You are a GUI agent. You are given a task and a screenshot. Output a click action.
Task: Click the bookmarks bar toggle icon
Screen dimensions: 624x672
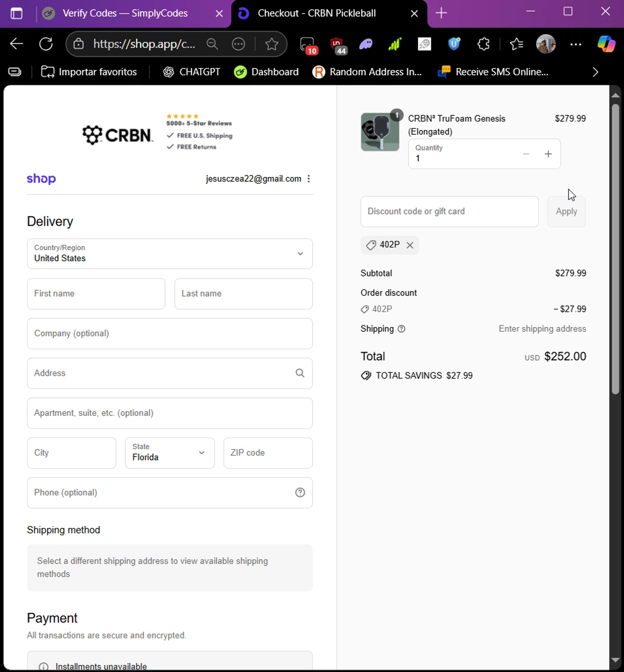(15, 72)
